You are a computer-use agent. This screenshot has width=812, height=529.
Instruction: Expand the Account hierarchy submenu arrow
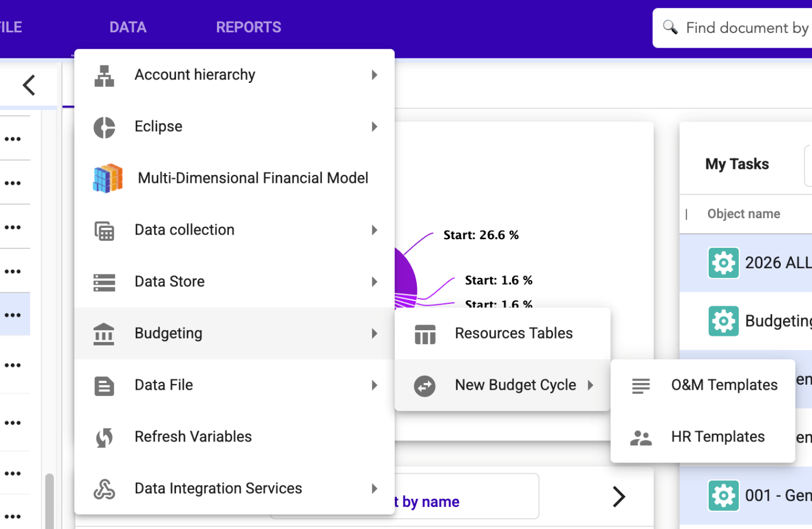click(374, 75)
